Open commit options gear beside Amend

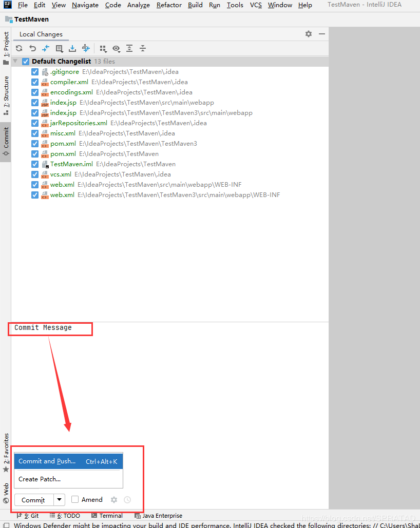click(114, 500)
